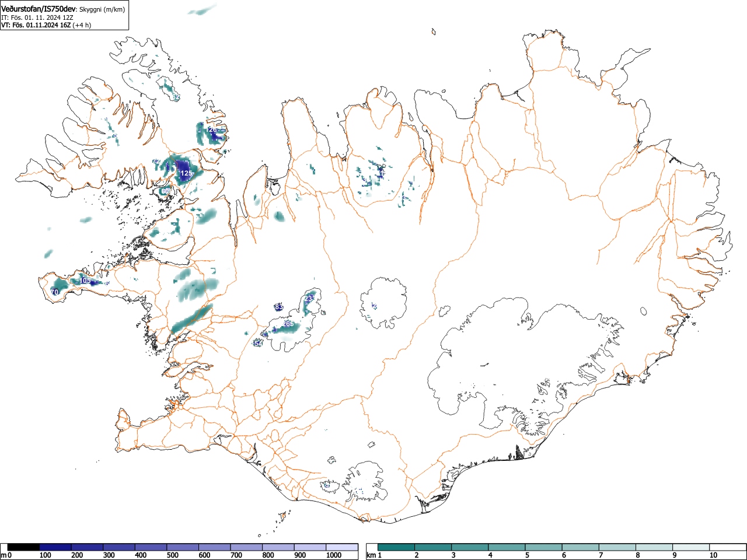The width and height of the screenshot is (747, 560).
Task: Click the 105 visibility value on Snæfellsnes
Action: tap(85, 281)
